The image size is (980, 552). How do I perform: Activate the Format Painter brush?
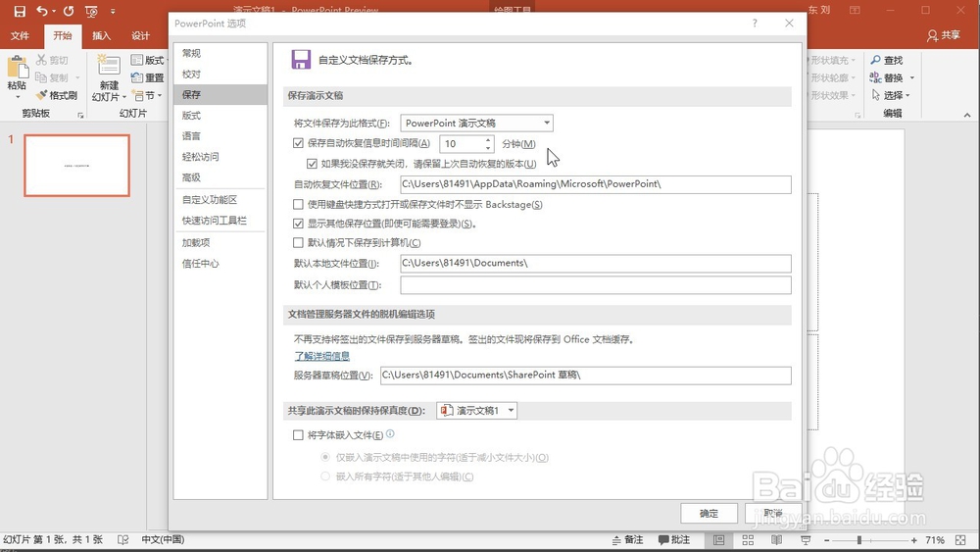tap(41, 95)
